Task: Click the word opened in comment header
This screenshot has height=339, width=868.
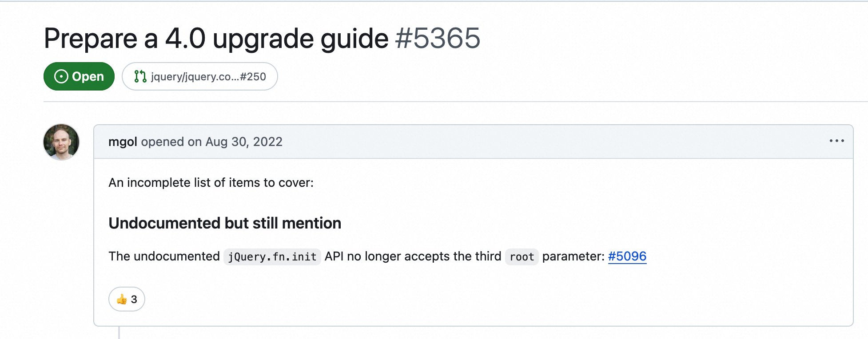Action: [163, 142]
